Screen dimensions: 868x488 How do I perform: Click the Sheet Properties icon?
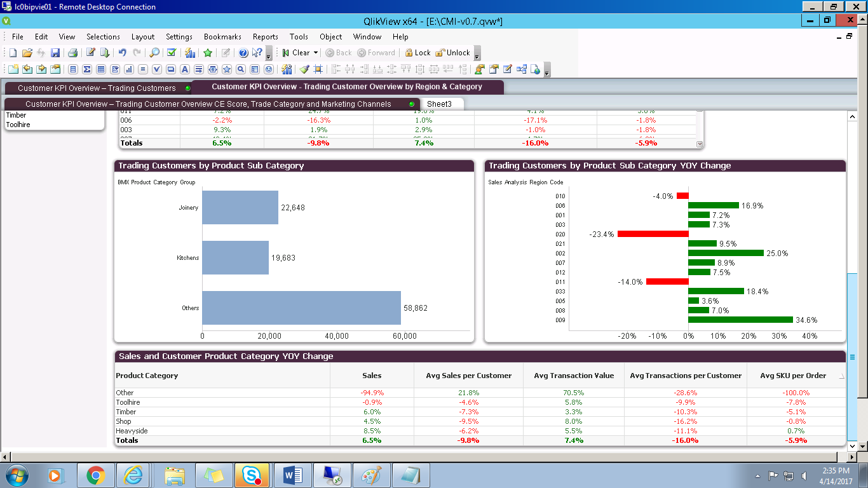coord(55,69)
